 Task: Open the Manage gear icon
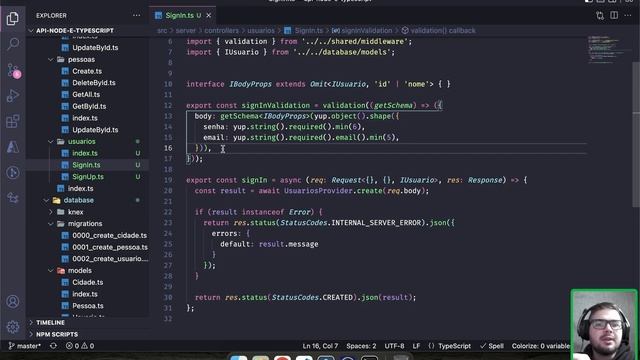click(x=13, y=327)
